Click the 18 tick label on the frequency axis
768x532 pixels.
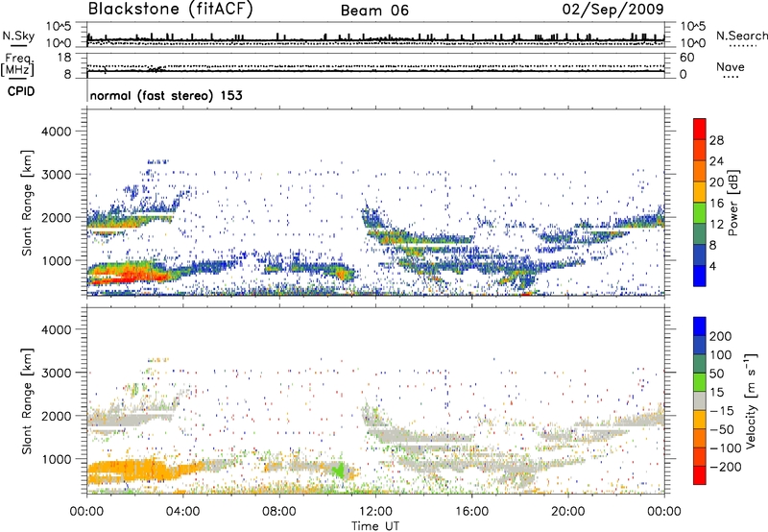point(64,58)
